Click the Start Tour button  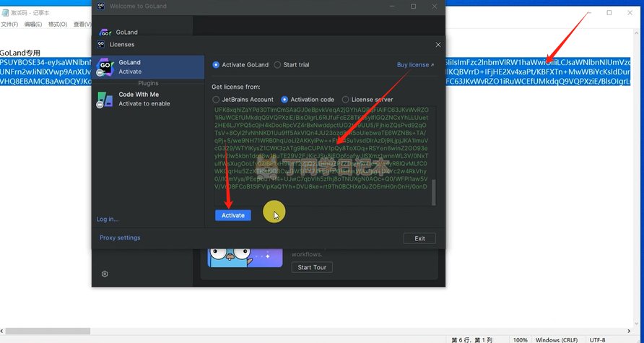click(x=312, y=267)
